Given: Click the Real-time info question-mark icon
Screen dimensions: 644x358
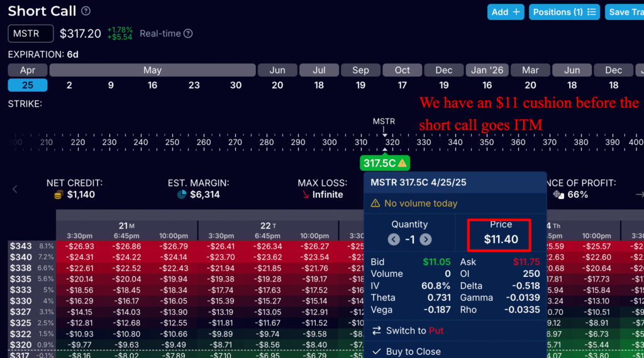Looking at the screenshot, I should click(x=188, y=34).
